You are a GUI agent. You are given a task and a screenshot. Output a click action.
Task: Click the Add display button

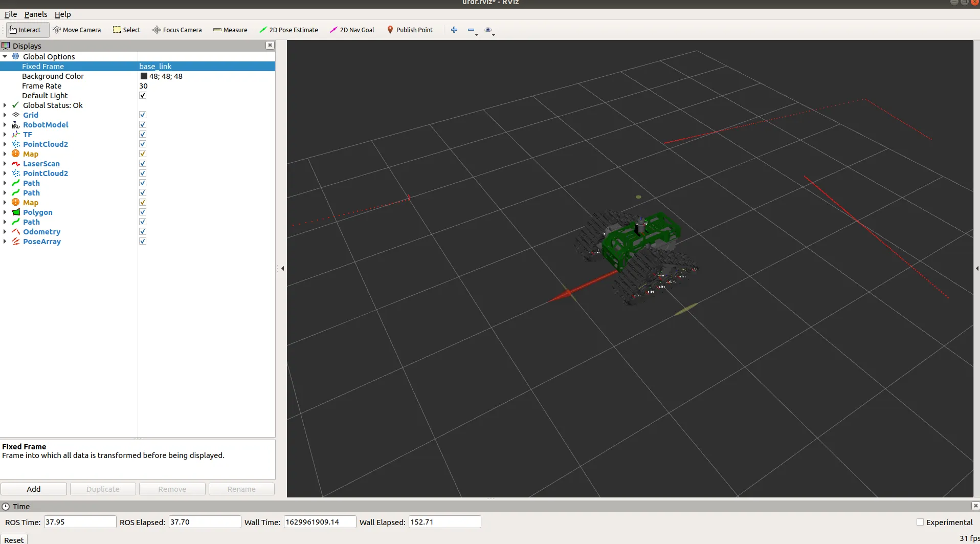click(x=34, y=489)
